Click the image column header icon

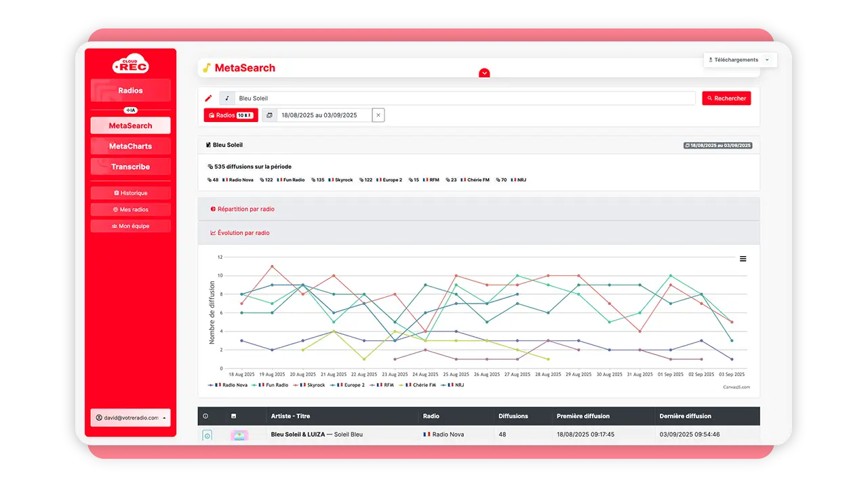[234, 416]
